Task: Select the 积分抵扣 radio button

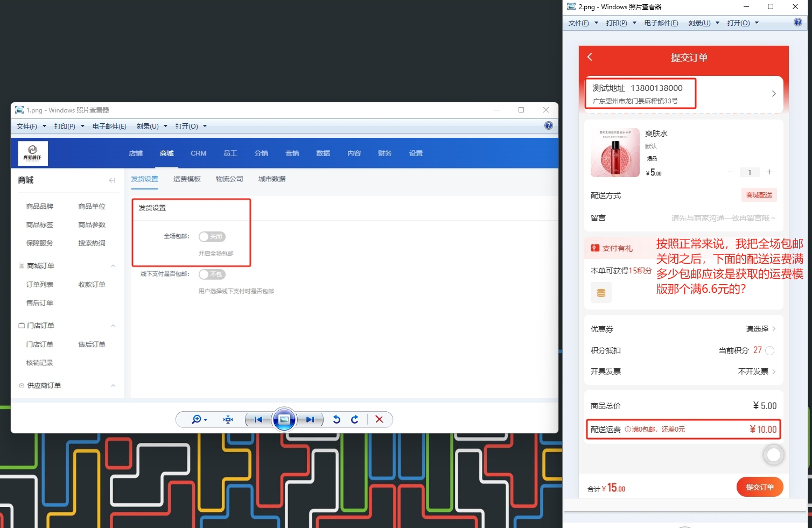Action: click(x=769, y=351)
